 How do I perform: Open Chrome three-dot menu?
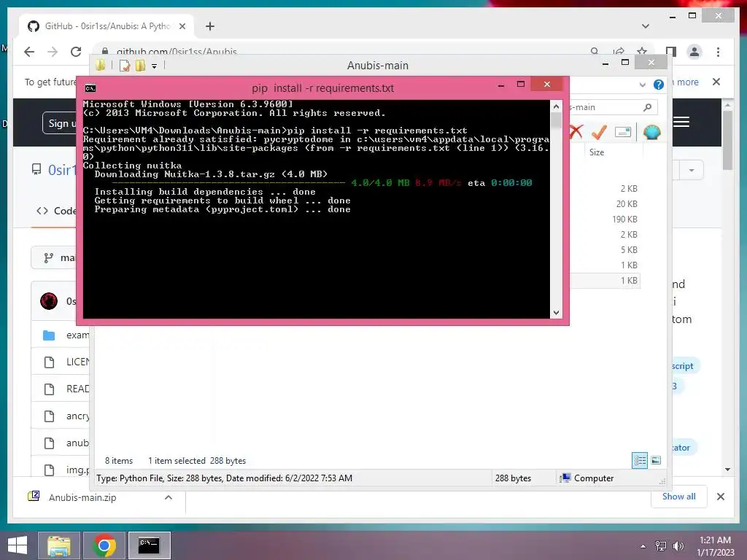718,52
